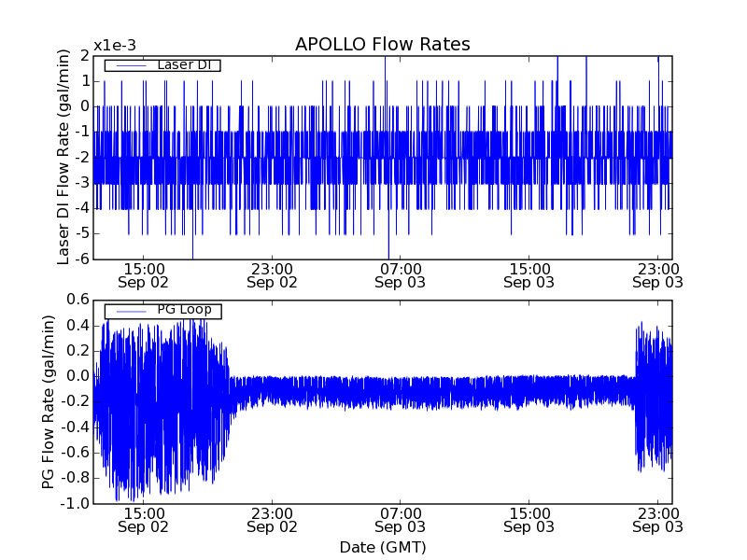Click y-tick label -1.0 on PG plot

point(76,503)
